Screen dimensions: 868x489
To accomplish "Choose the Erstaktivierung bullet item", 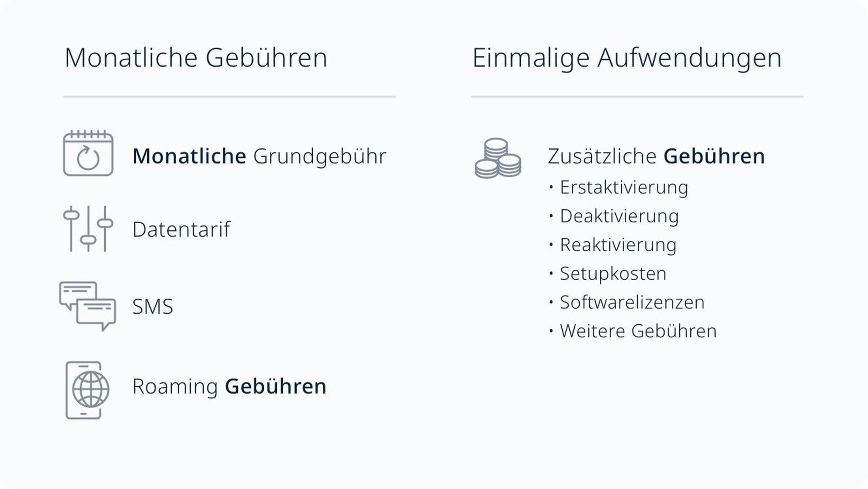I will (624, 187).
